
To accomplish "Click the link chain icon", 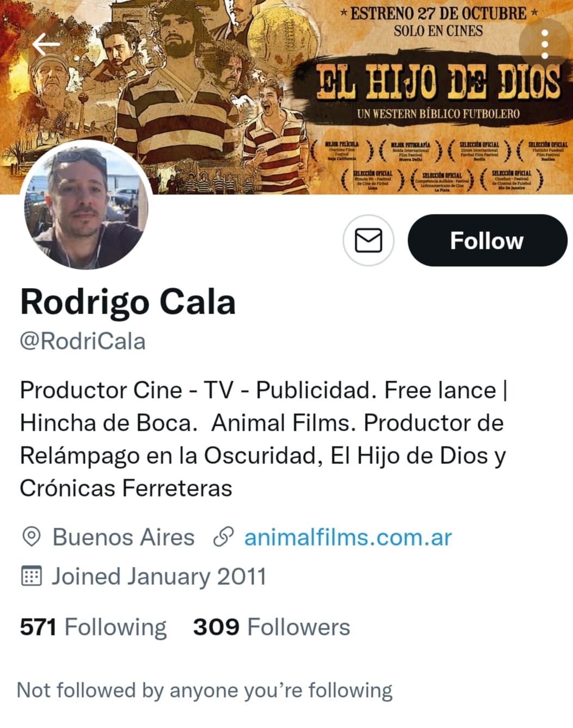I will pyautogui.click(x=223, y=537).
